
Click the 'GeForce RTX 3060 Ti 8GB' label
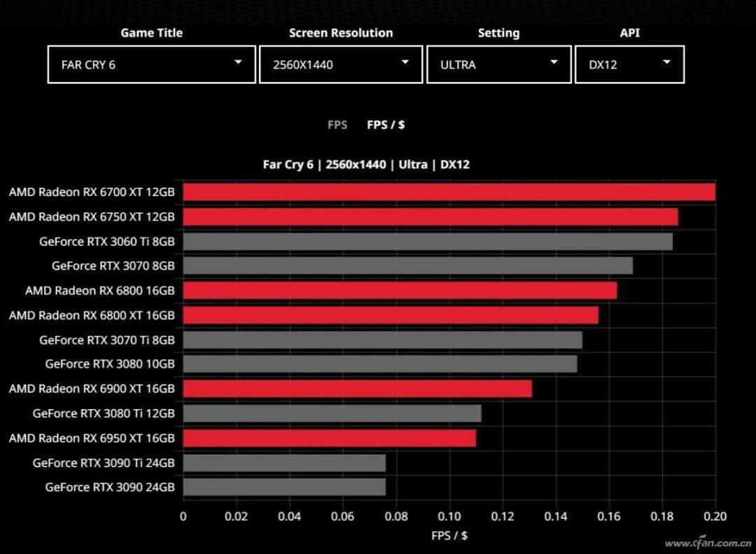tap(107, 242)
